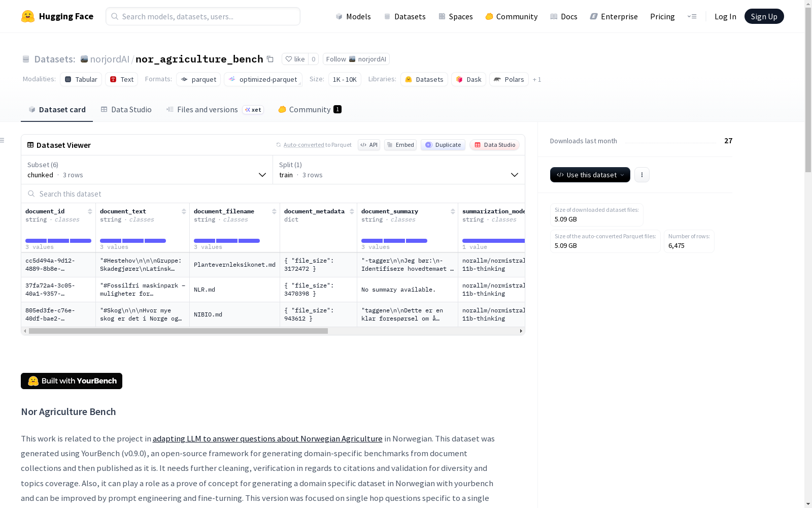812x508 pixels.
Task: Open the Enterprise menu item
Action: click(614, 16)
